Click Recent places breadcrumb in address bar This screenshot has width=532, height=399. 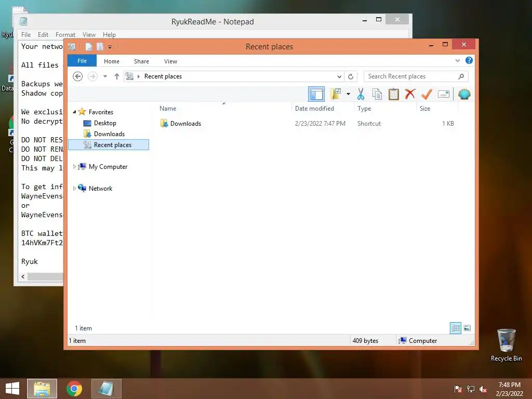point(163,76)
